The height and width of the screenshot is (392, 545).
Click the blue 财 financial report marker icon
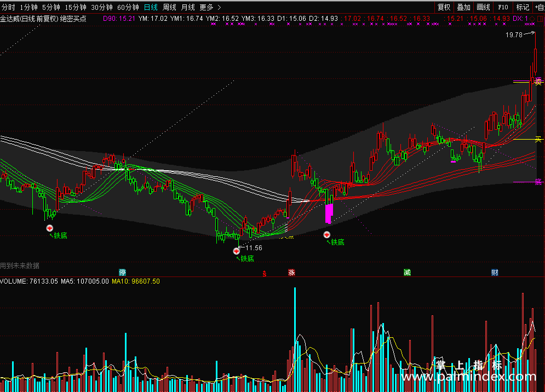(x=495, y=273)
